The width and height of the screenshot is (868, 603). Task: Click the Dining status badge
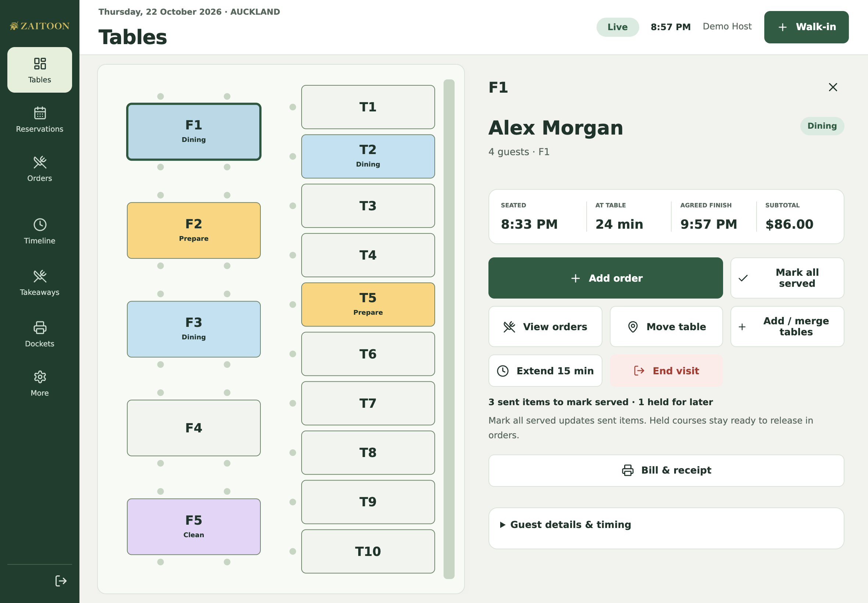[x=822, y=126]
